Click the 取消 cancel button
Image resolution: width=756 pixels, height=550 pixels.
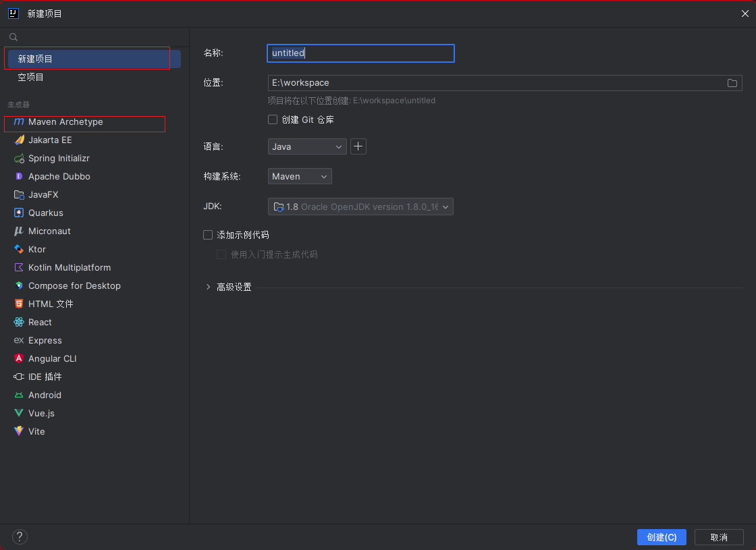point(719,537)
